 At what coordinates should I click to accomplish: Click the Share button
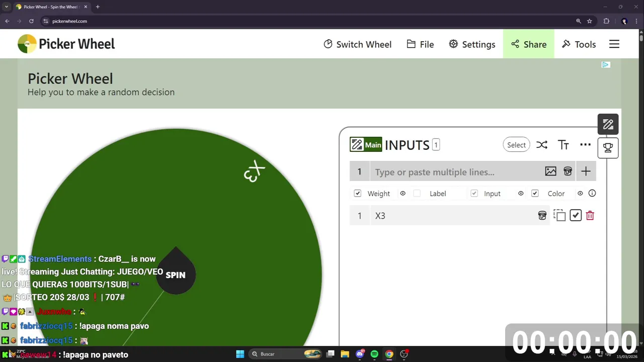pyautogui.click(x=529, y=44)
